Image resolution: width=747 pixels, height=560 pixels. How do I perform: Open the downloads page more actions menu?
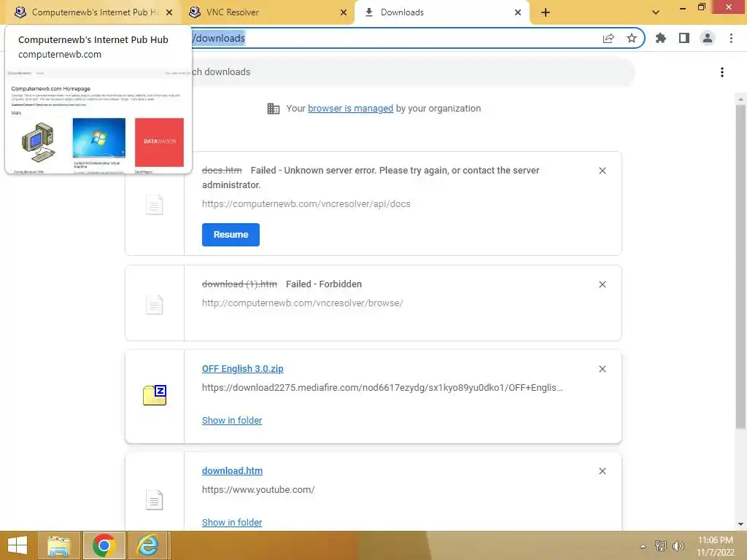[x=722, y=72]
